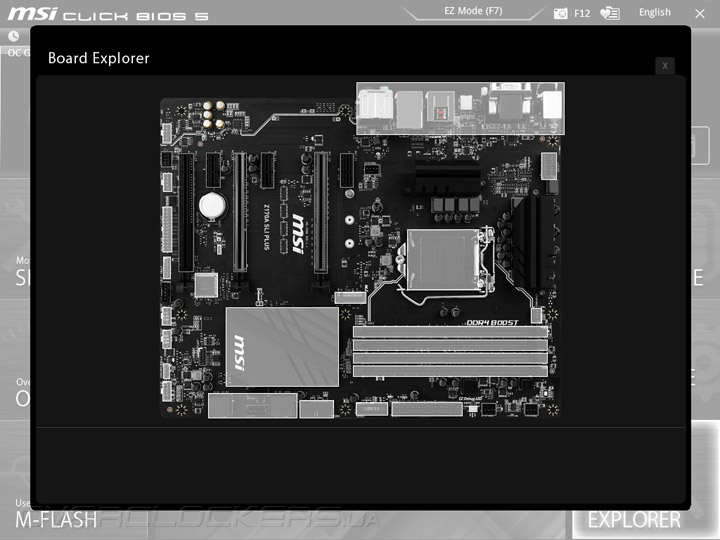Select the 8-pin CPU power connector

[x=549, y=166]
